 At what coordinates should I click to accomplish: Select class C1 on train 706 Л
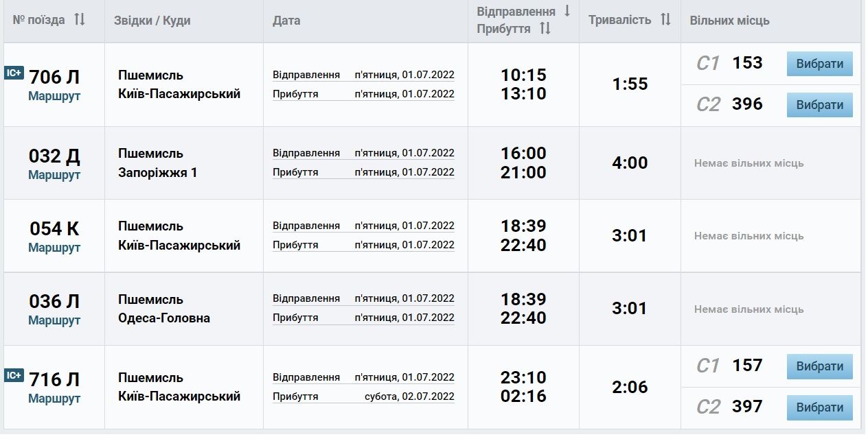819,64
